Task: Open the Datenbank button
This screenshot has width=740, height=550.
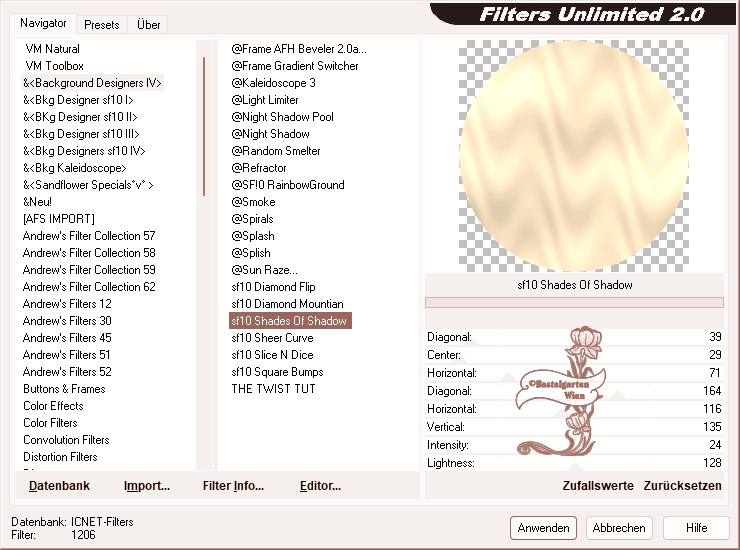Action: (59, 486)
